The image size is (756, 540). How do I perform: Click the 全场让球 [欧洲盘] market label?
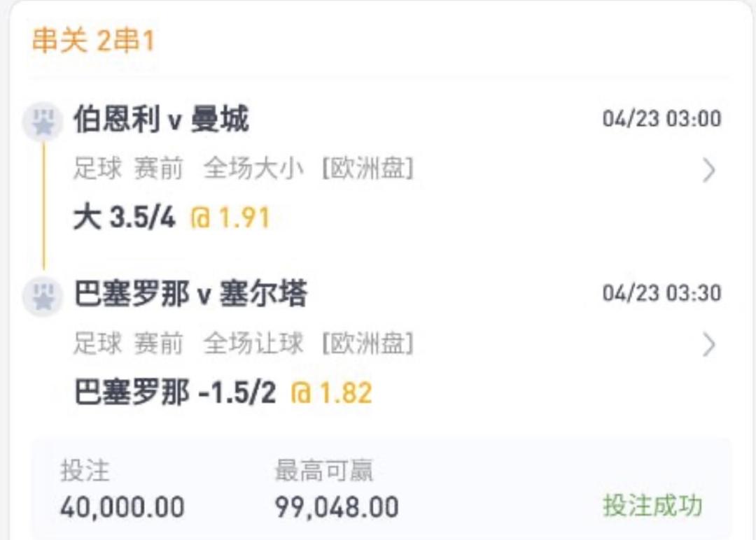tap(308, 343)
